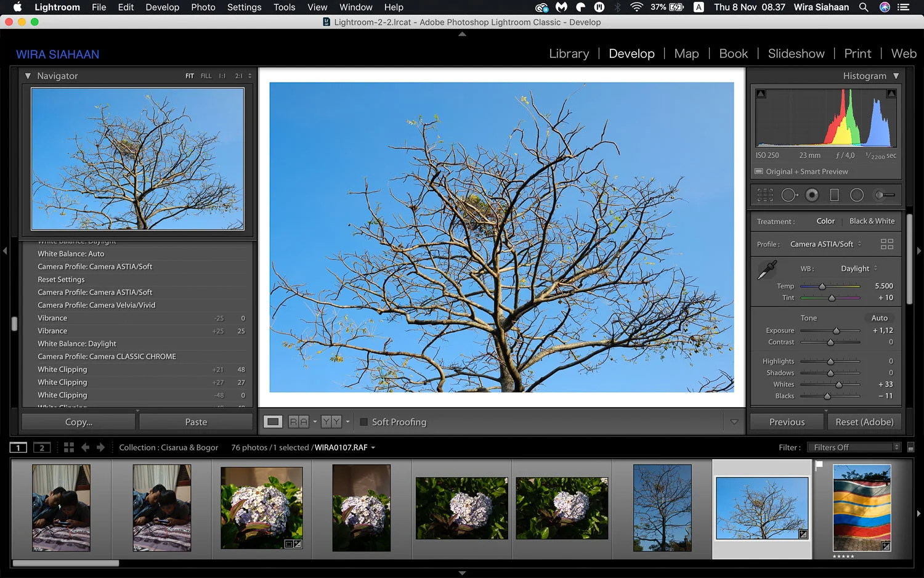Hide the top module picker panel
The image size is (924, 578).
[462, 35]
